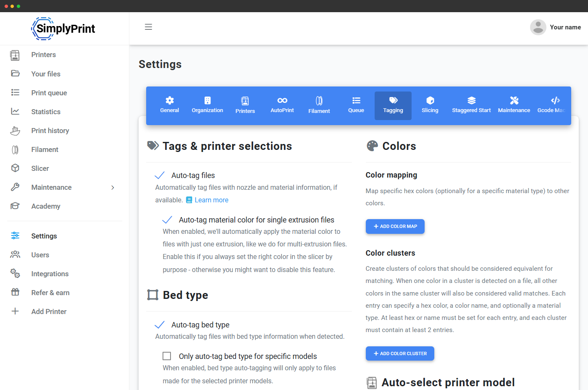Click the Printers sidebar icon
The height and width of the screenshot is (390, 588).
pos(15,55)
